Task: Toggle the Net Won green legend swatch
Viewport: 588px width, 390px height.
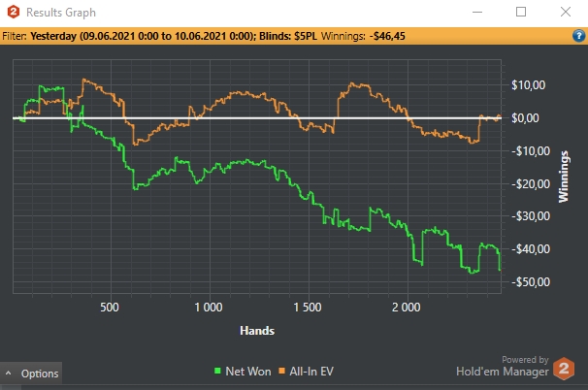Action: point(217,371)
